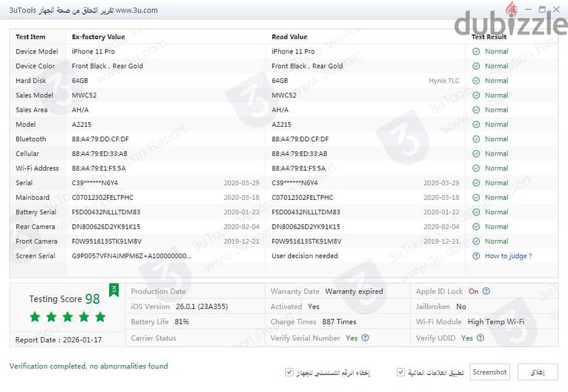Click the Charge Times 887 Times value
568x392 pixels.
click(x=339, y=322)
